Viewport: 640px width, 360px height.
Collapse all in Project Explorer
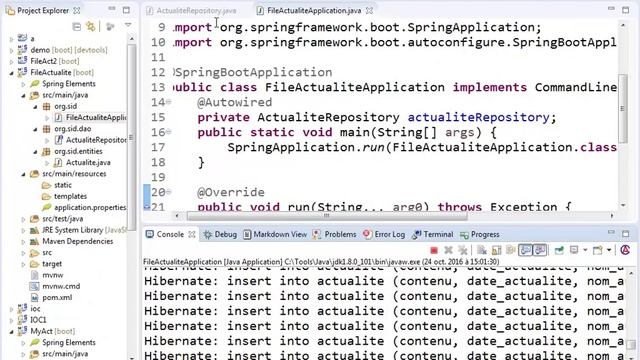point(76,27)
